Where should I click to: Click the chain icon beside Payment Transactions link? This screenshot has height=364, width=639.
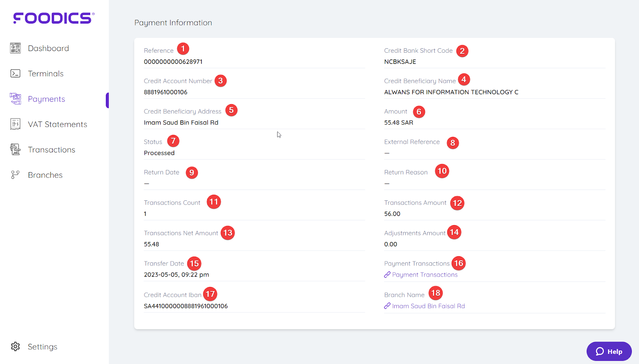pyautogui.click(x=387, y=275)
